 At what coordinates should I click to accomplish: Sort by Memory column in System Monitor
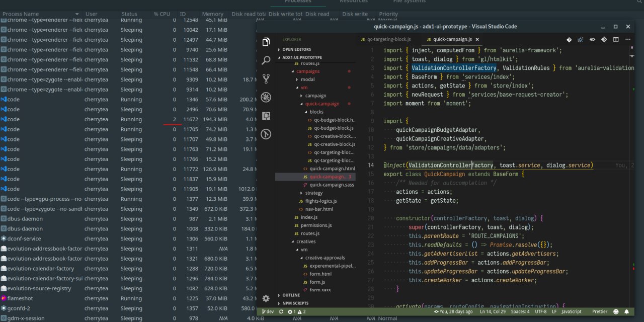(x=213, y=14)
